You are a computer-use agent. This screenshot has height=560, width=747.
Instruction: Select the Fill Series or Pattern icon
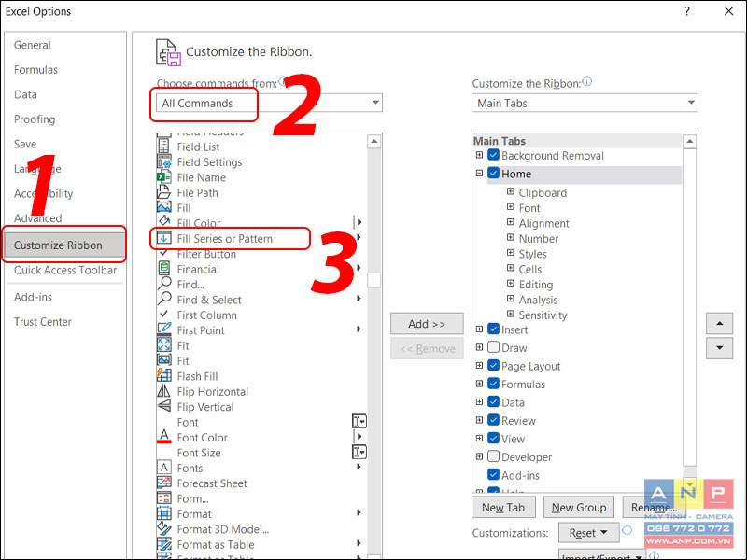(x=164, y=238)
